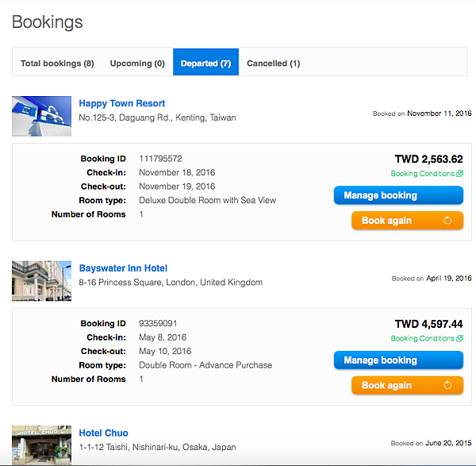Switch to the Total bookings (8) tab
Viewport: 476px width, 466px height.
click(57, 64)
